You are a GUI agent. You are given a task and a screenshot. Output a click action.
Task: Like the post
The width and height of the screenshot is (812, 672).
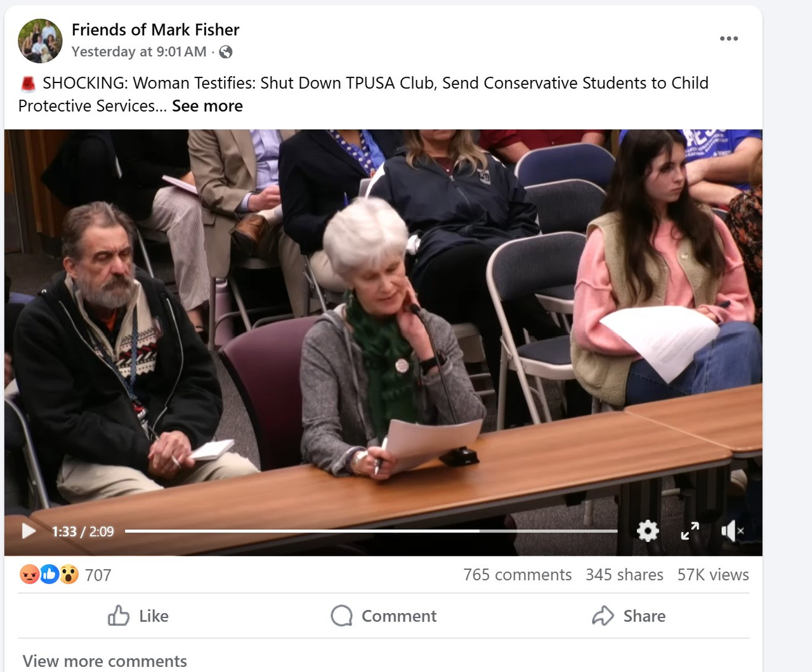(138, 616)
